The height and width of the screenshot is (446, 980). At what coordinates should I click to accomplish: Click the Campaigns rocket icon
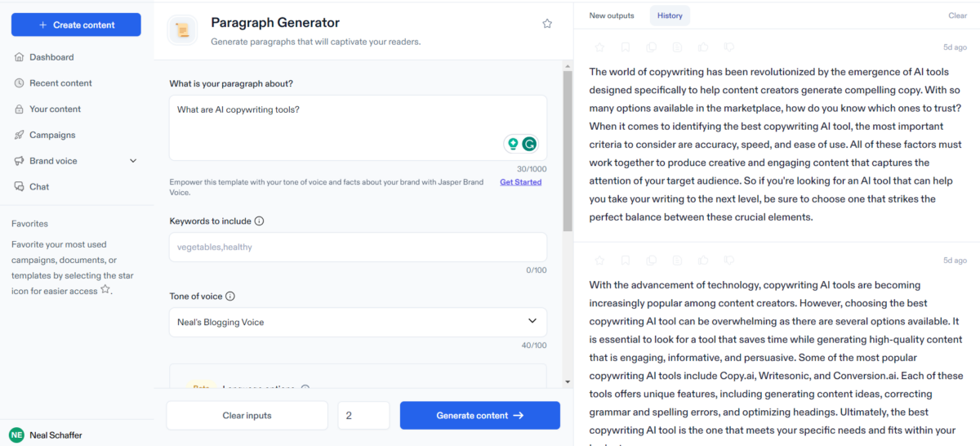coord(19,135)
